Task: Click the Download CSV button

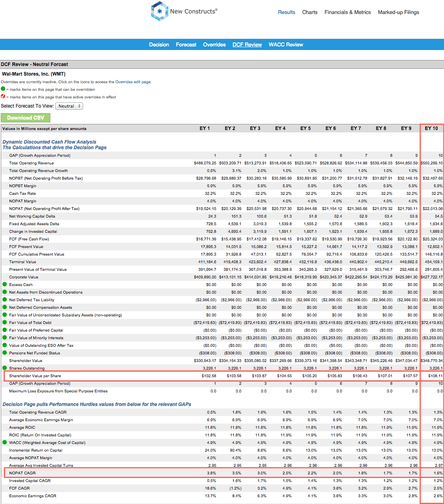Action: [x=26, y=118]
